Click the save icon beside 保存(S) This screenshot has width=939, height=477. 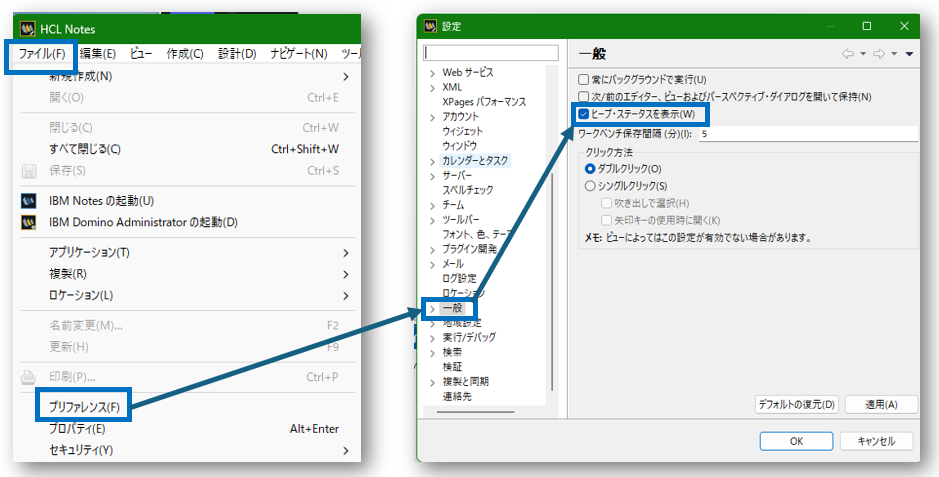29,171
